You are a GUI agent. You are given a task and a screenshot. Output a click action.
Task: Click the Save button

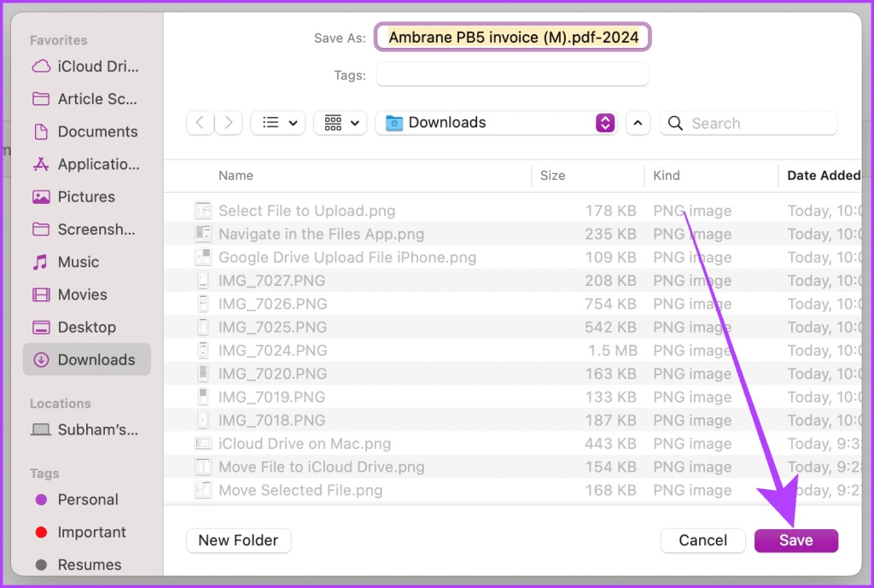tap(796, 540)
